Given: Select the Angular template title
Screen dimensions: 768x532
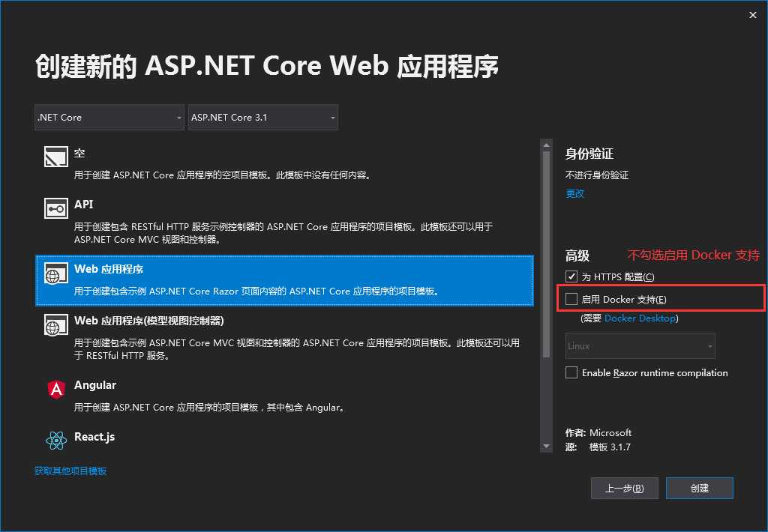Looking at the screenshot, I should [x=95, y=385].
